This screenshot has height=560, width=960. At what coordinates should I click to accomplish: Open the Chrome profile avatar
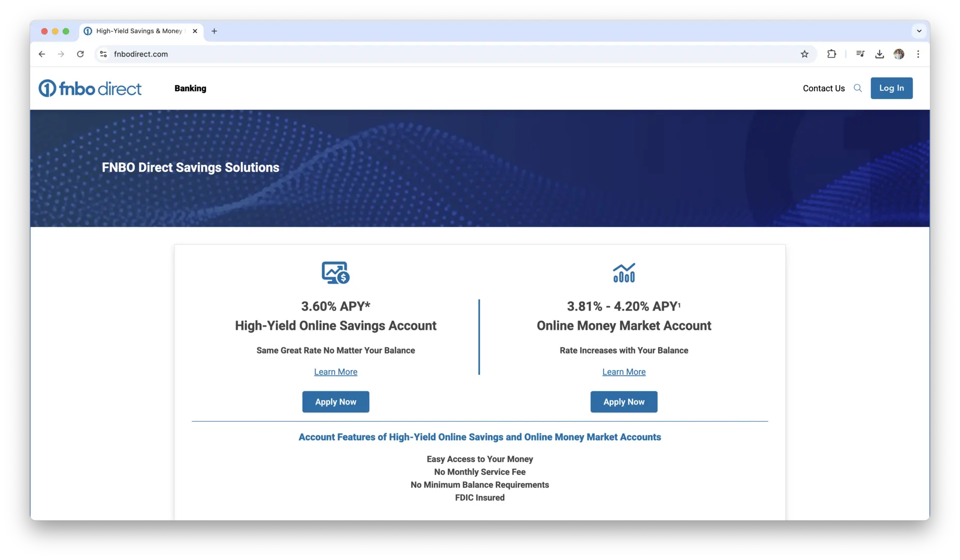899,54
